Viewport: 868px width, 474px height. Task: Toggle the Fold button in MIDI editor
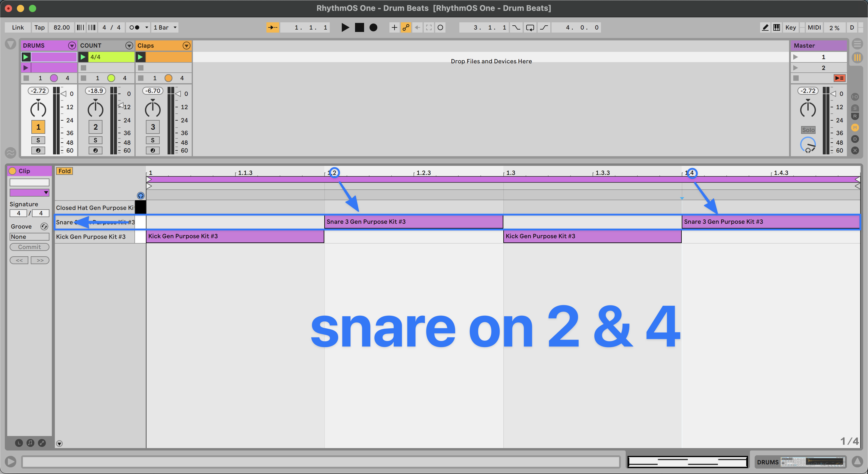pyautogui.click(x=64, y=171)
